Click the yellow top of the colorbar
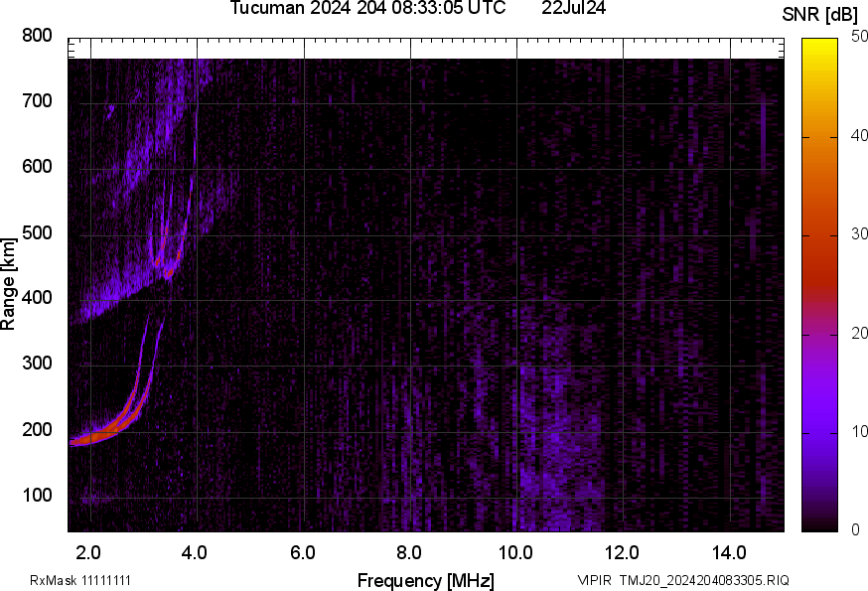 (819, 46)
